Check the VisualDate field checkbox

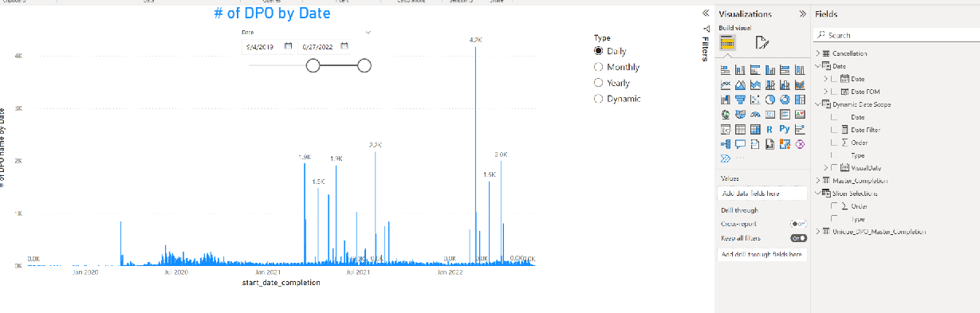tap(834, 167)
